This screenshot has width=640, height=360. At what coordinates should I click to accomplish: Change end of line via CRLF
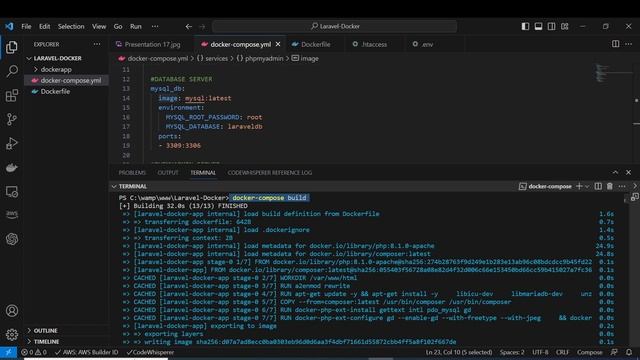tap(562, 352)
